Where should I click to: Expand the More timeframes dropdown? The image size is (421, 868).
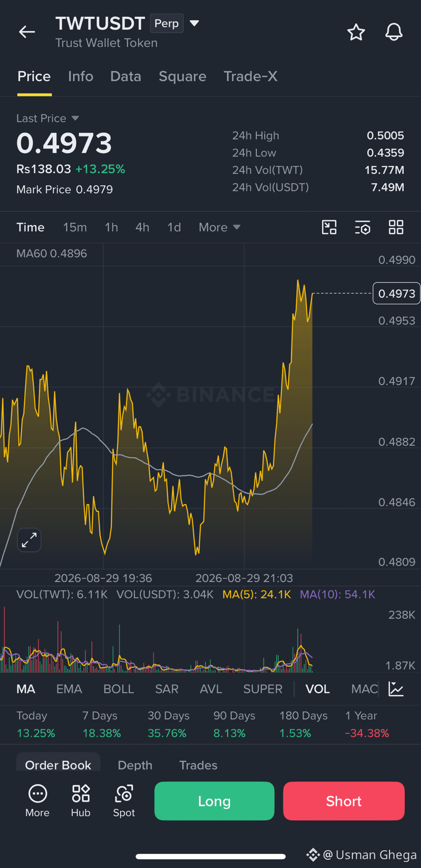point(220,227)
